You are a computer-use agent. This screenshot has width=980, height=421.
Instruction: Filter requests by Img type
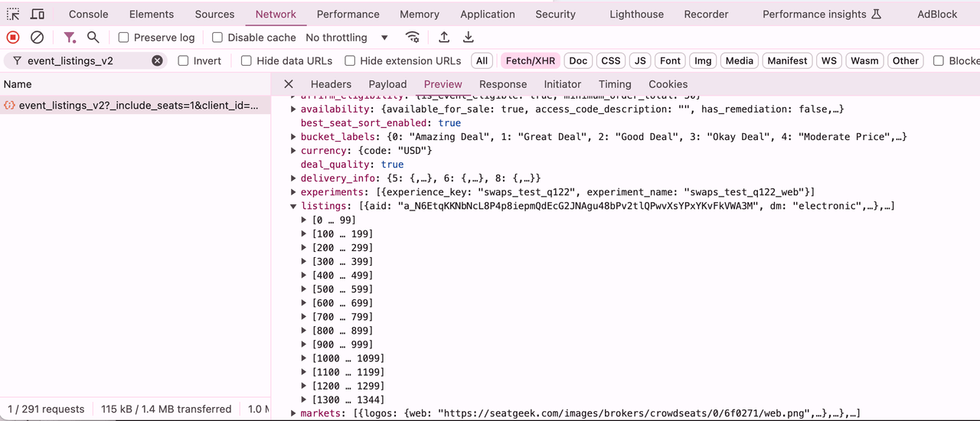point(703,60)
